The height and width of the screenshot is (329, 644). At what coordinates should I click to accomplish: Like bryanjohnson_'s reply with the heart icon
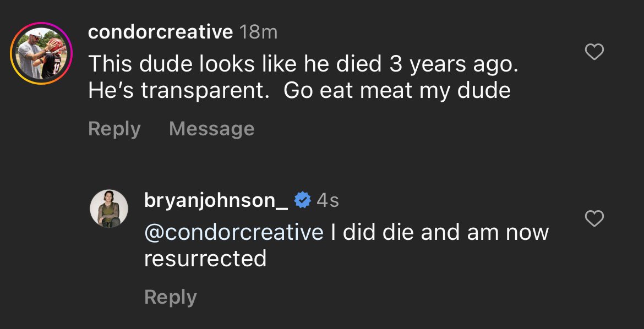[594, 219]
